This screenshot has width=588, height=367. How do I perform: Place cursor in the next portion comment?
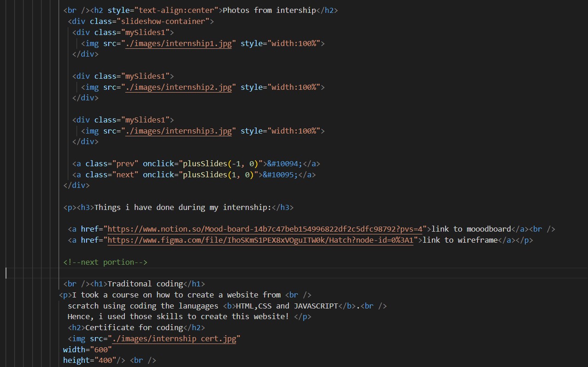(x=105, y=262)
